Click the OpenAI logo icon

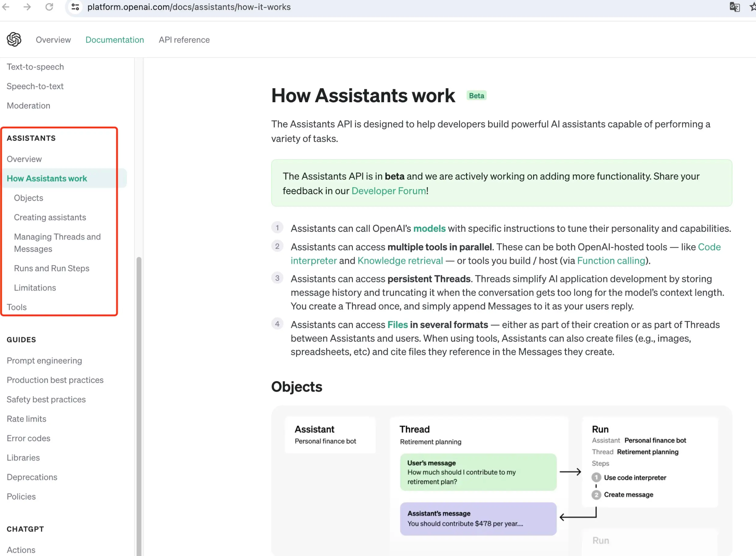14,39
